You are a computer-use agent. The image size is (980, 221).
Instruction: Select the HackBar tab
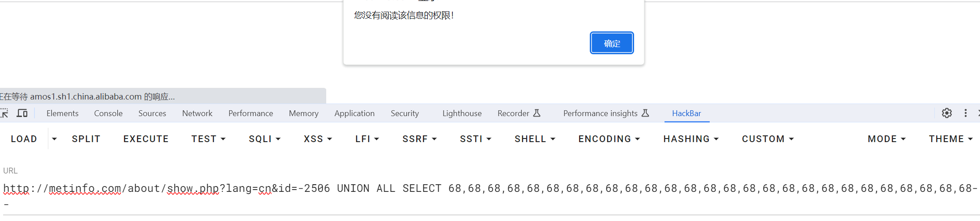686,113
